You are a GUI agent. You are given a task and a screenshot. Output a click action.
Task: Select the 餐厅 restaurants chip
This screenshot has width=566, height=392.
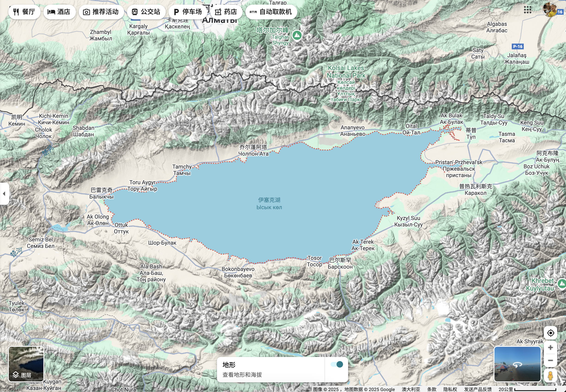pyautogui.click(x=24, y=12)
